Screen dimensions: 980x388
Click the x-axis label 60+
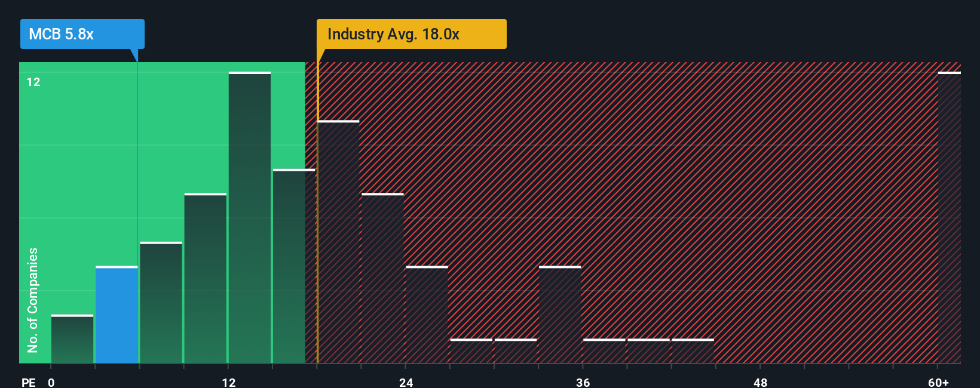point(938,382)
